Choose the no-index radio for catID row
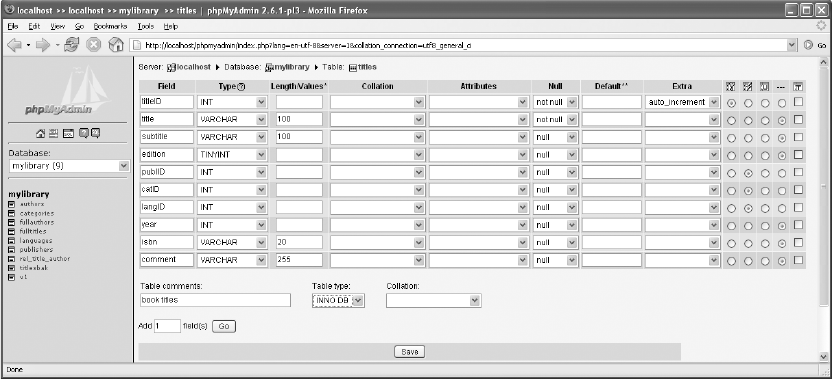The width and height of the screenshot is (832, 379). click(782, 191)
